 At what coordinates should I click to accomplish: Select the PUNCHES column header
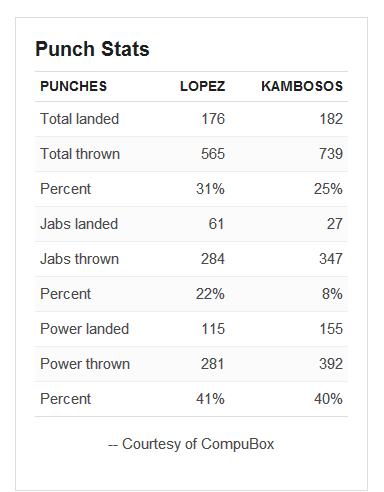click(x=74, y=86)
